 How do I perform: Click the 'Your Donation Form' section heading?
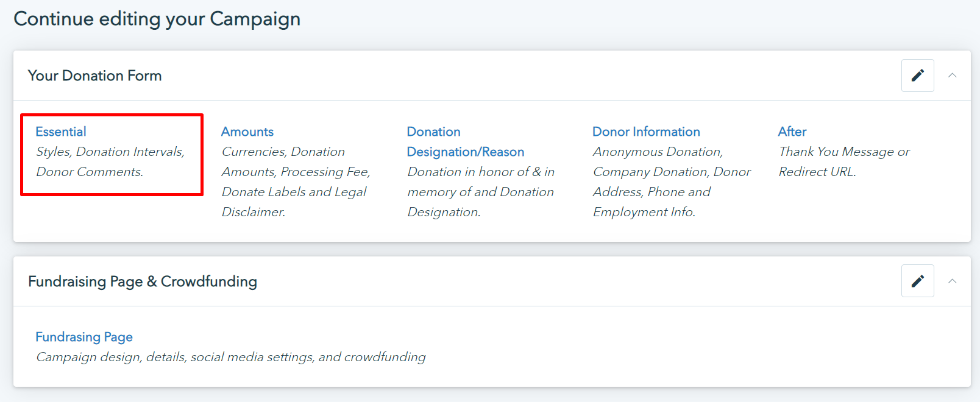(95, 76)
